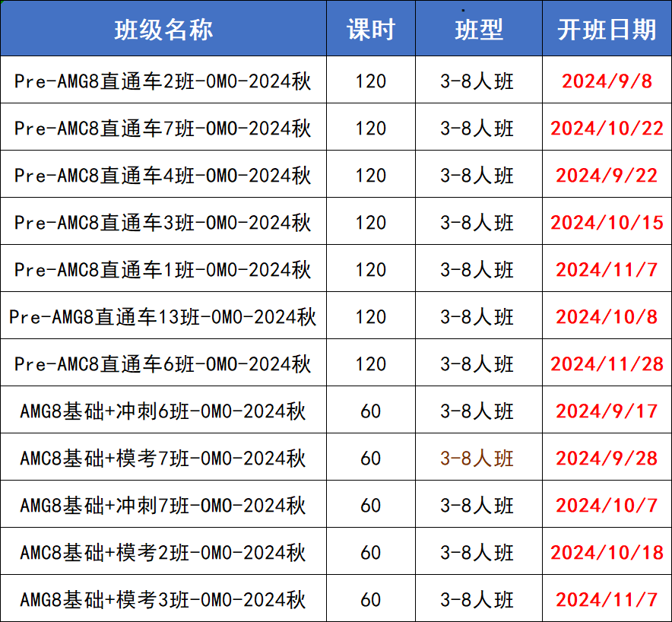Click Pre-AMC8直通车1班 class name
The height and width of the screenshot is (622, 672).
pyautogui.click(x=163, y=270)
